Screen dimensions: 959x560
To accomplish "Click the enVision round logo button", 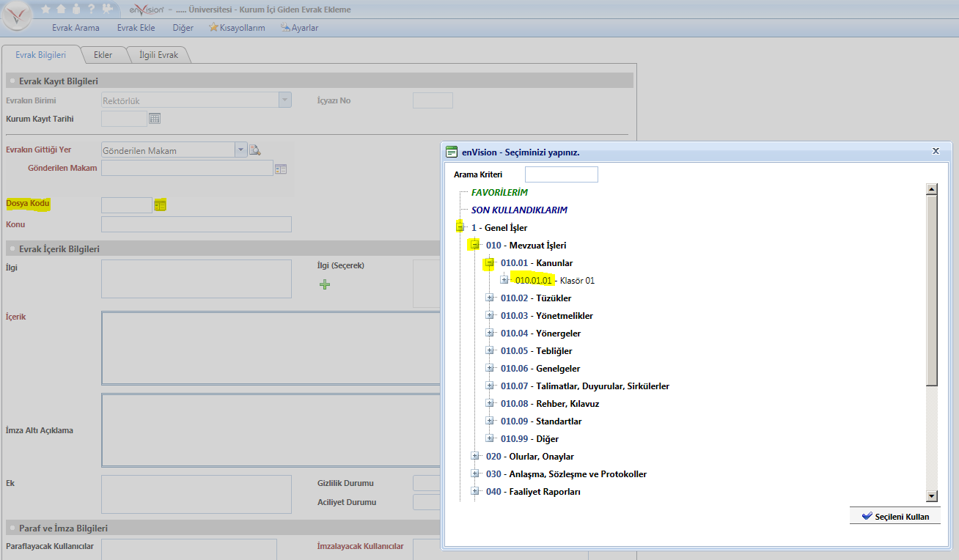I will pos(17,15).
